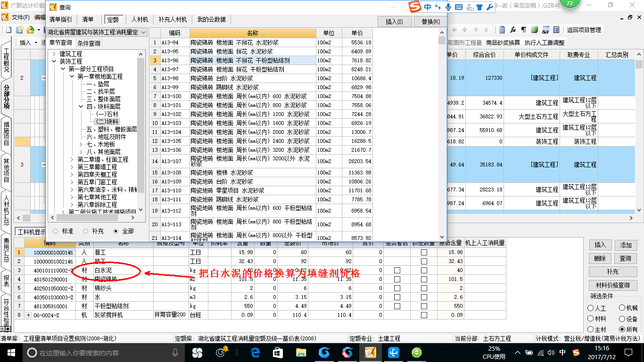Open the Windows Start menu

point(11,352)
